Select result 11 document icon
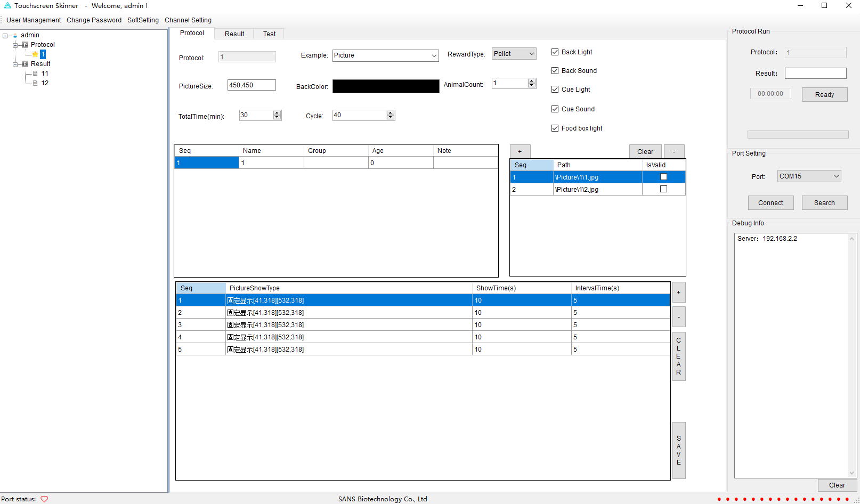The height and width of the screenshot is (504, 860). pos(35,74)
